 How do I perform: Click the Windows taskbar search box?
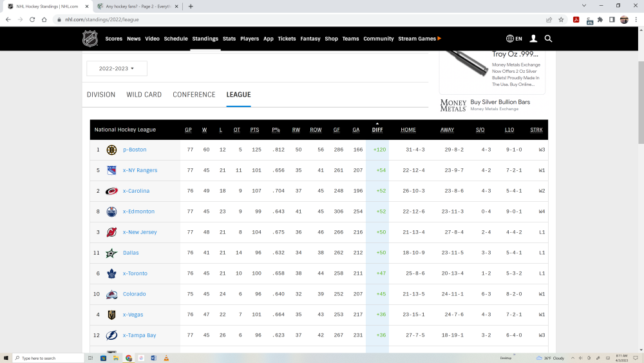point(48,358)
